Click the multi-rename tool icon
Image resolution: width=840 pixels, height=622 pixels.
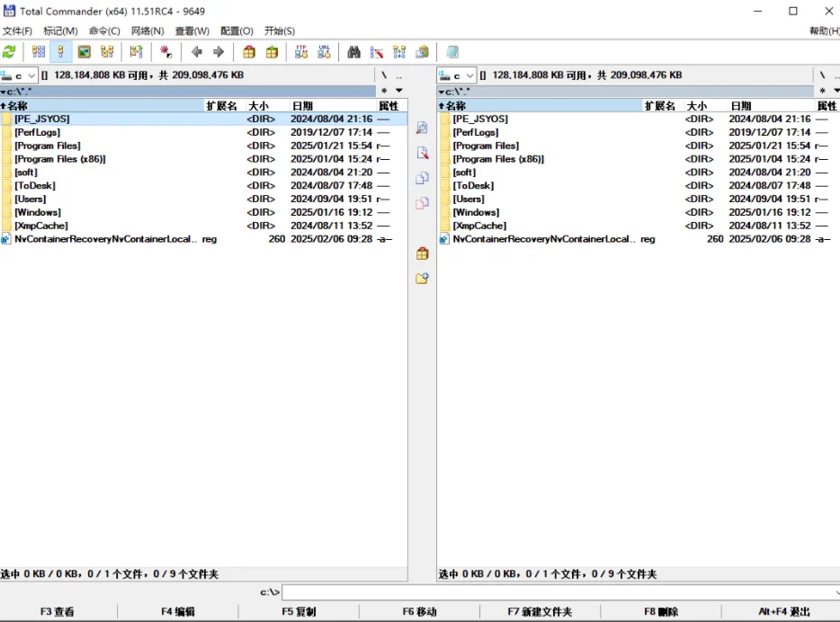click(x=377, y=52)
